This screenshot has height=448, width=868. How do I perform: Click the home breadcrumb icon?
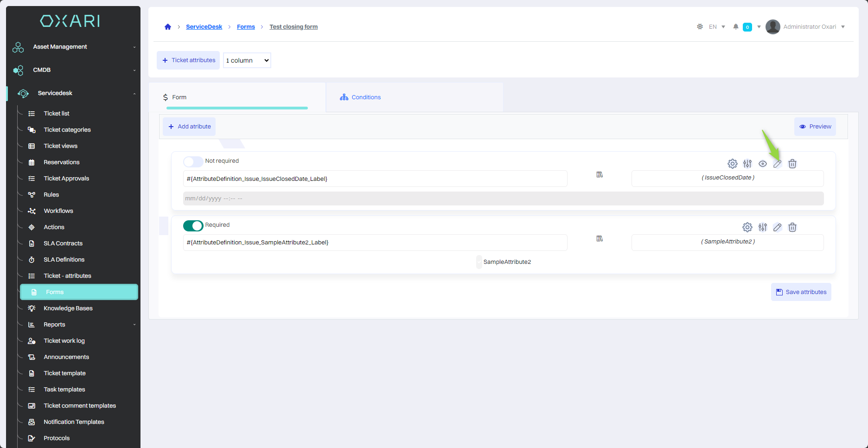point(168,27)
